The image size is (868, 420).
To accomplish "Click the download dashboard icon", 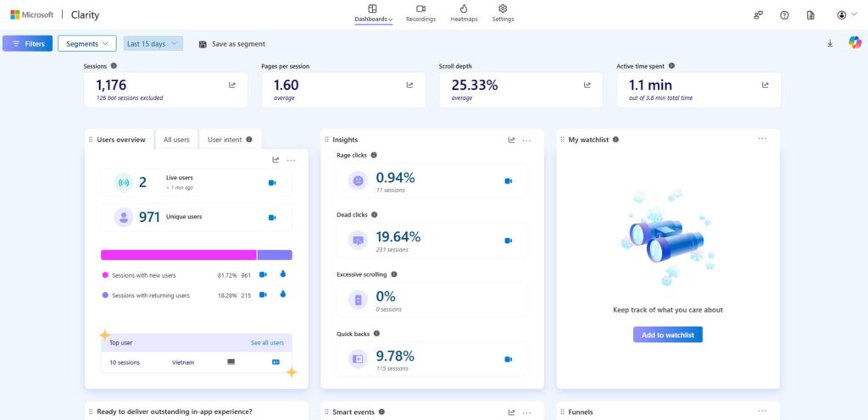I will (830, 44).
